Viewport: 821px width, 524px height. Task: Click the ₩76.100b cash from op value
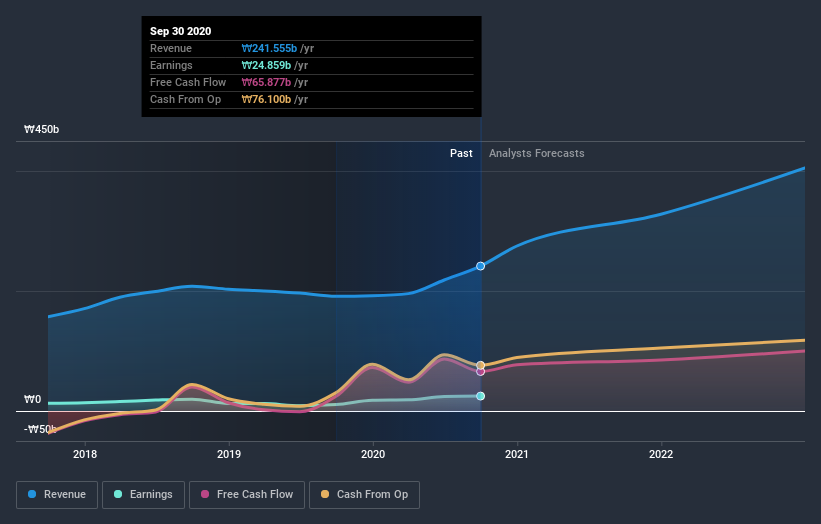point(266,99)
